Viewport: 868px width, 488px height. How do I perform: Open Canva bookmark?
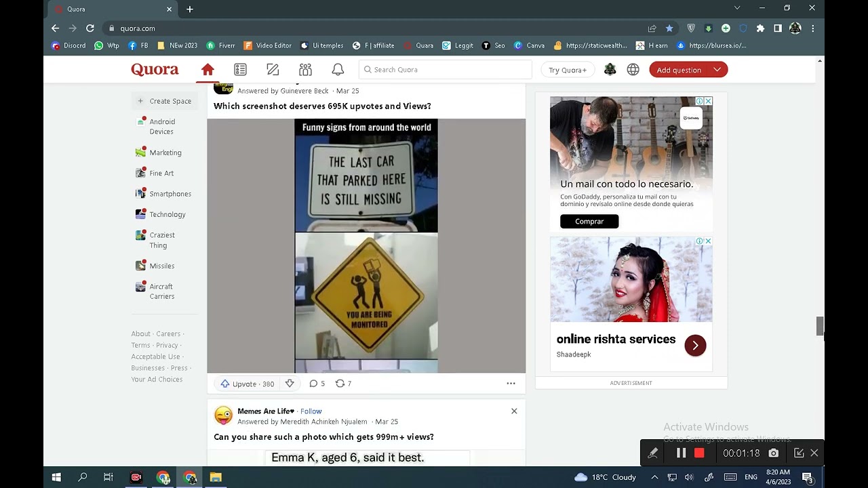[x=529, y=45]
